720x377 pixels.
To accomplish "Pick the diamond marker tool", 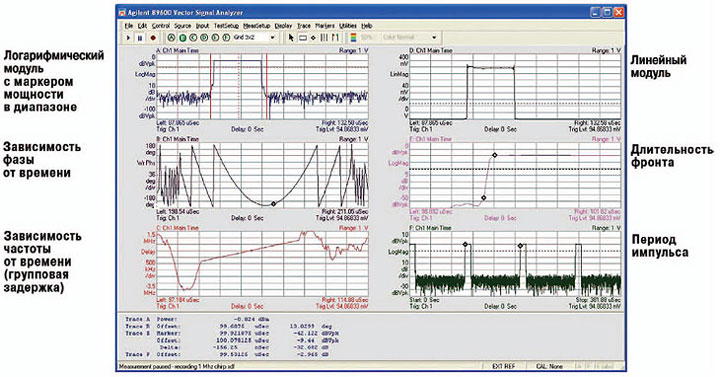I will point(313,38).
